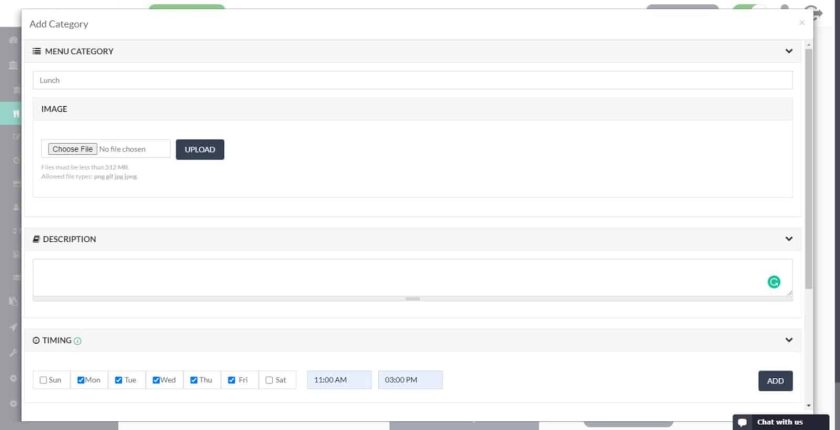840x430 pixels.
Task: Open the Chat with us widget
Action: pyautogui.click(x=781, y=422)
